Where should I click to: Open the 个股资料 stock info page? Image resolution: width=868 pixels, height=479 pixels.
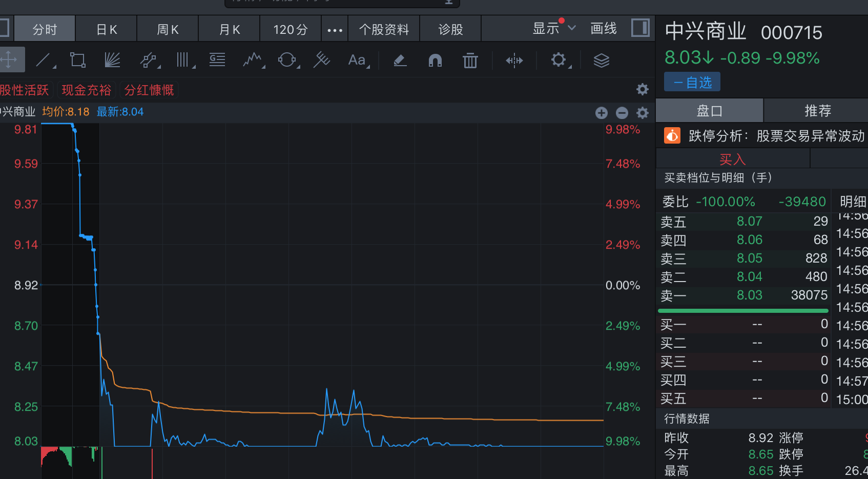click(384, 29)
